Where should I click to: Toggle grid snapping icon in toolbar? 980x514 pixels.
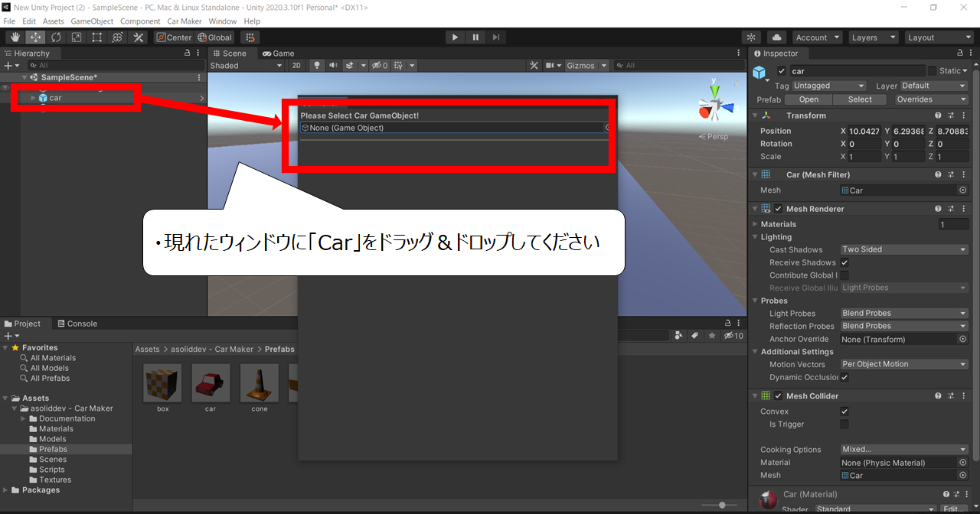pos(250,37)
